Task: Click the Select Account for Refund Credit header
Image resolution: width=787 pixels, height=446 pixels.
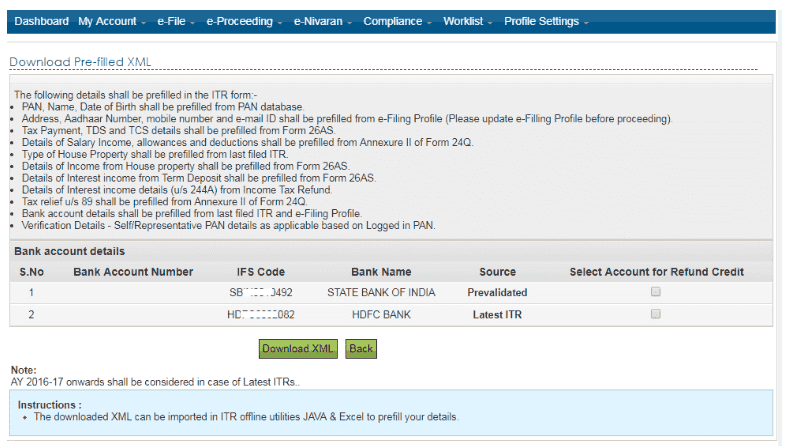Action: click(656, 272)
